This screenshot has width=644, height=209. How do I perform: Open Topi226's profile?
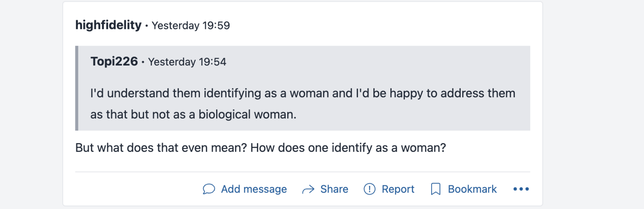click(x=114, y=62)
